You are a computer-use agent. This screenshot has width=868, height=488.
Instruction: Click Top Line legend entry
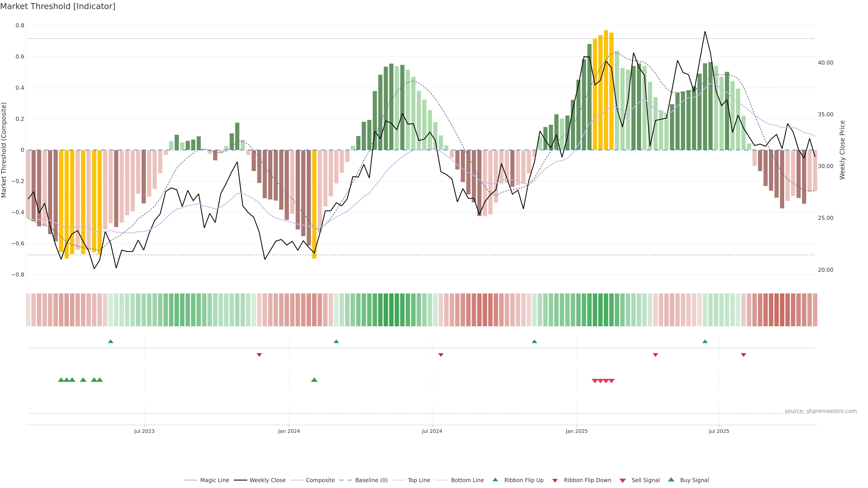(x=419, y=480)
